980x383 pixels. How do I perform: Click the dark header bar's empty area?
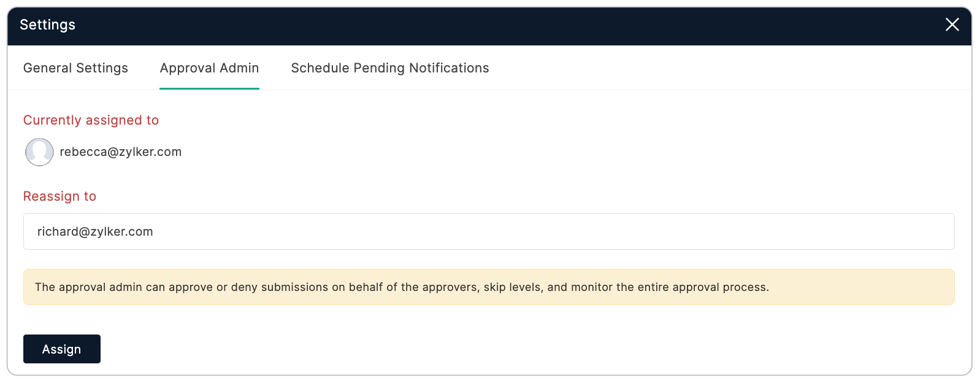[491, 25]
